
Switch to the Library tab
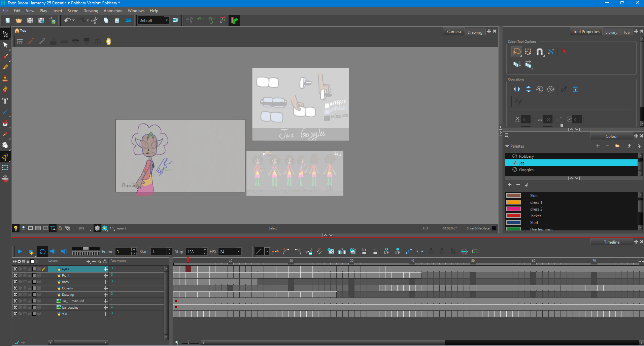click(x=611, y=32)
